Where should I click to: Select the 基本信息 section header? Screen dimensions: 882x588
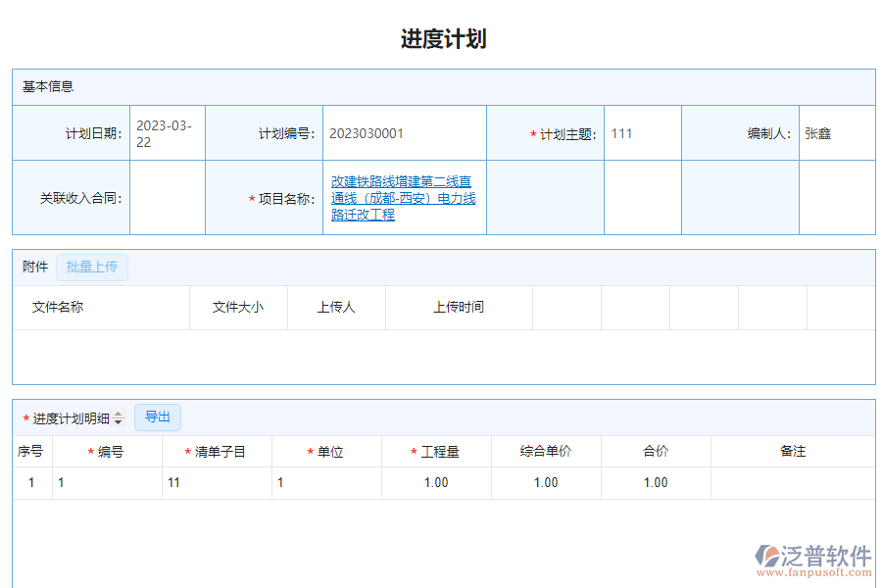[x=39, y=87]
